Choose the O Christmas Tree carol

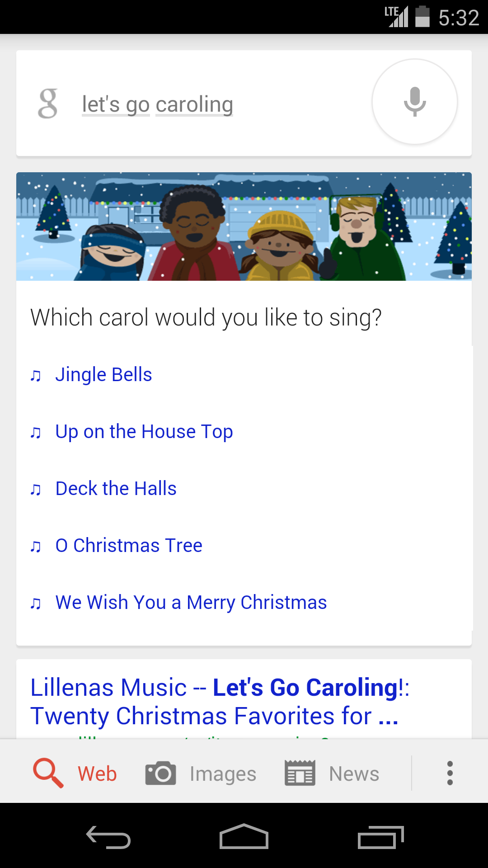(129, 546)
